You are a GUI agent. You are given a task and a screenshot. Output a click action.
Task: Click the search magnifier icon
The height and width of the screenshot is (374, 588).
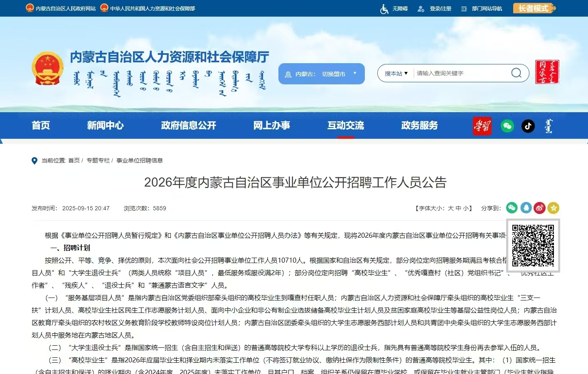point(516,73)
